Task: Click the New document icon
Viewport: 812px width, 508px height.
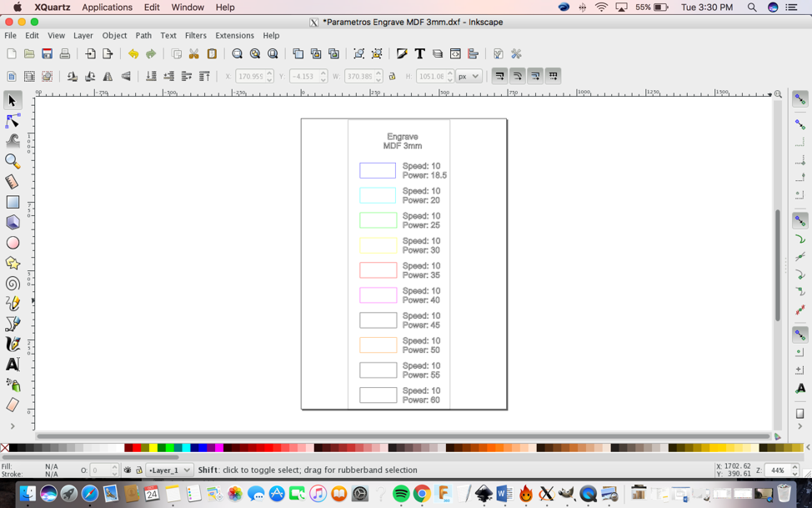Action: tap(12, 54)
